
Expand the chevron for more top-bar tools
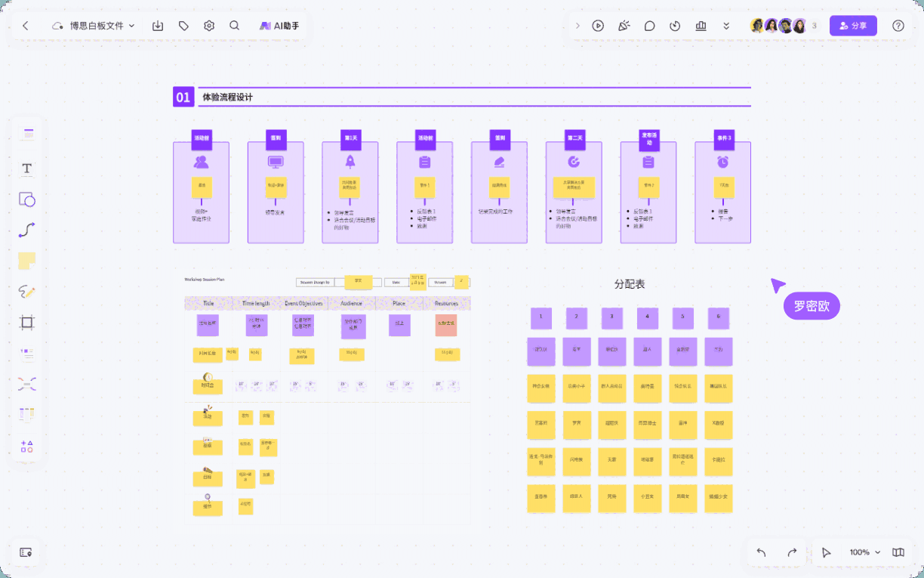point(726,25)
